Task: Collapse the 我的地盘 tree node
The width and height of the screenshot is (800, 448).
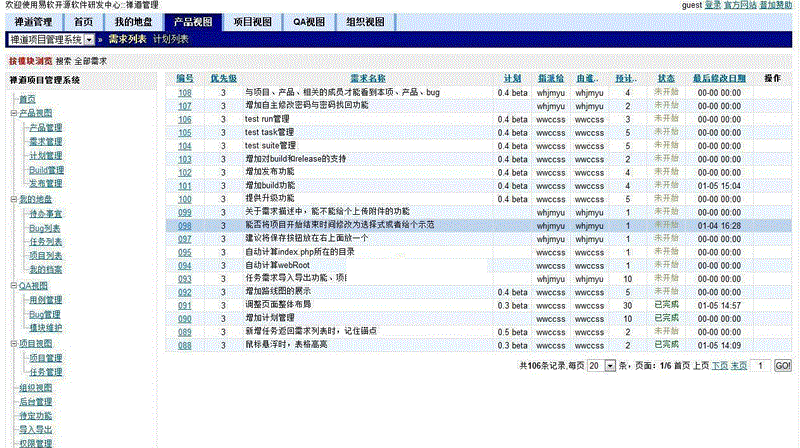Action: [14, 200]
